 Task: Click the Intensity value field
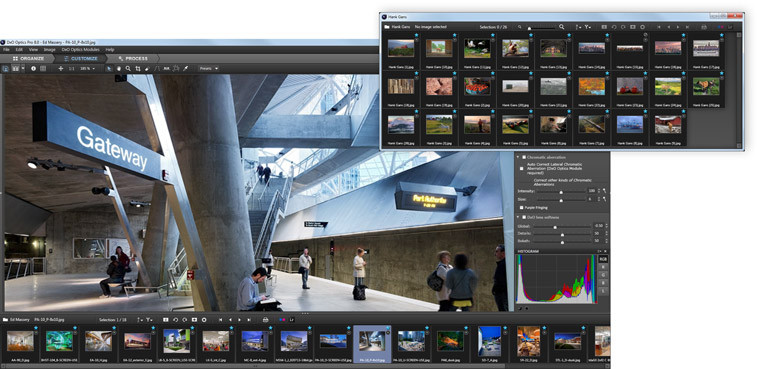591,191
